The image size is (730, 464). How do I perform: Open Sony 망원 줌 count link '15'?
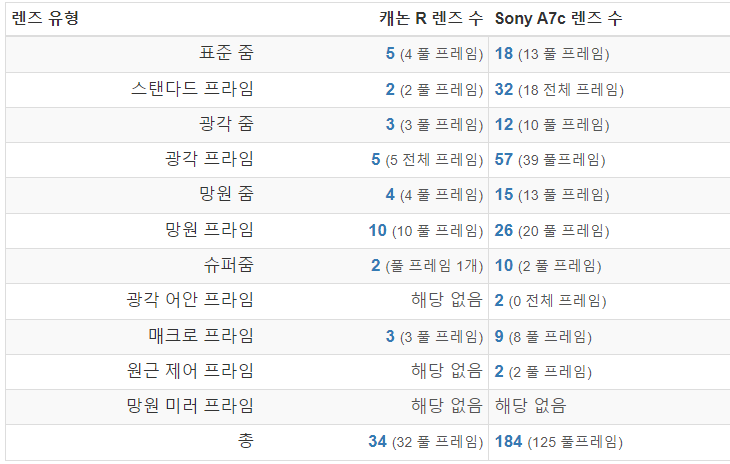[x=504, y=195]
